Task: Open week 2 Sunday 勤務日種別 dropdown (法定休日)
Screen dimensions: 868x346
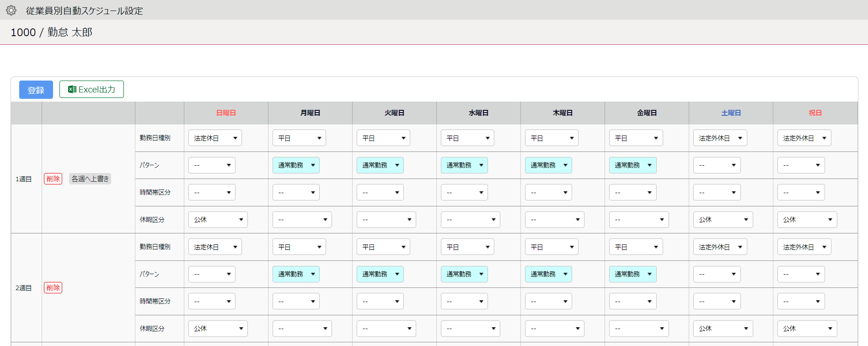Action: tap(215, 247)
